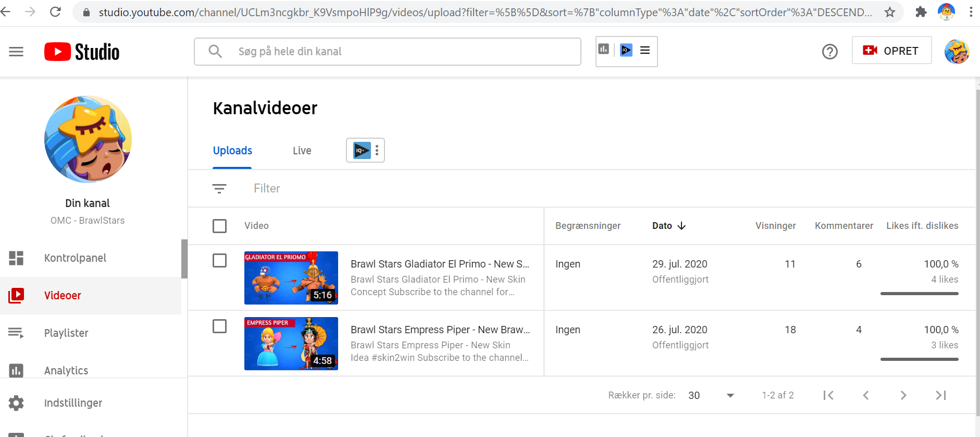Jump to the first page of results
980x437 pixels.
[828, 395]
